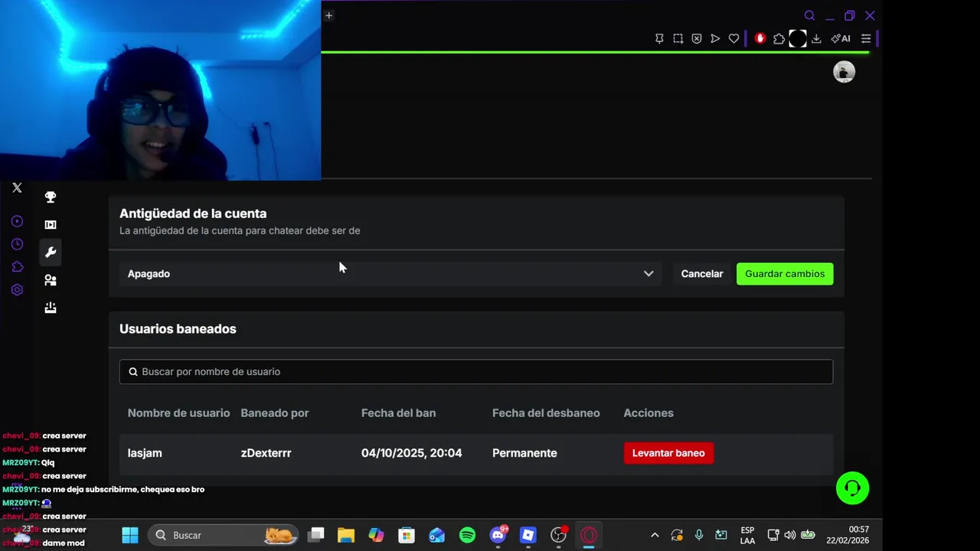Switch to Opera GX on the taskbar
Viewport: 980px width, 551px height.
click(589, 535)
